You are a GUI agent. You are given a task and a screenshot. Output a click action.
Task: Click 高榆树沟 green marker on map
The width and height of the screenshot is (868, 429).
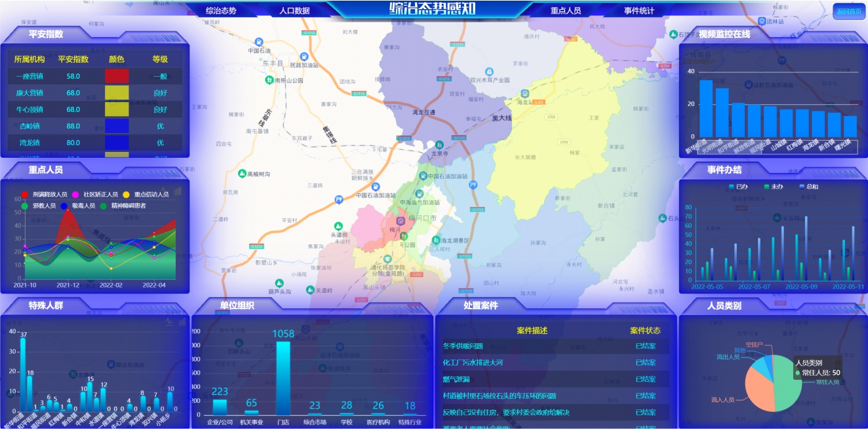point(242,174)
